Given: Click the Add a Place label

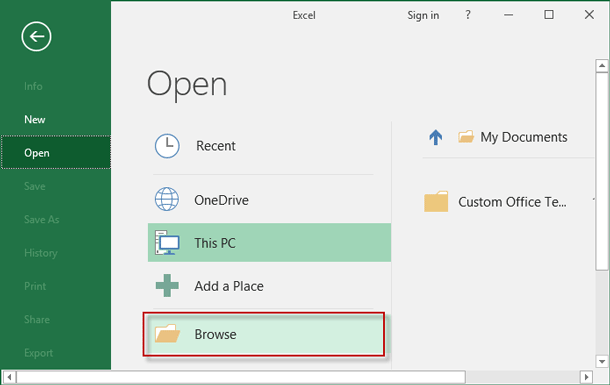Looking at the screenshot, I should tap(229, 286).
